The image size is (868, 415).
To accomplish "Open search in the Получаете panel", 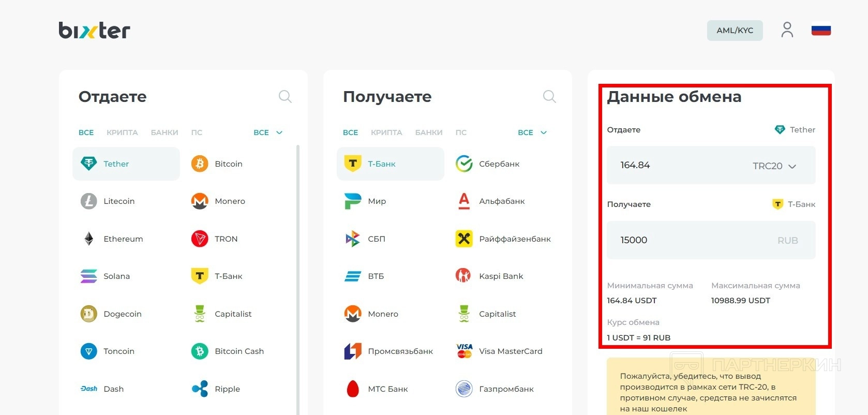I will 549,97.
